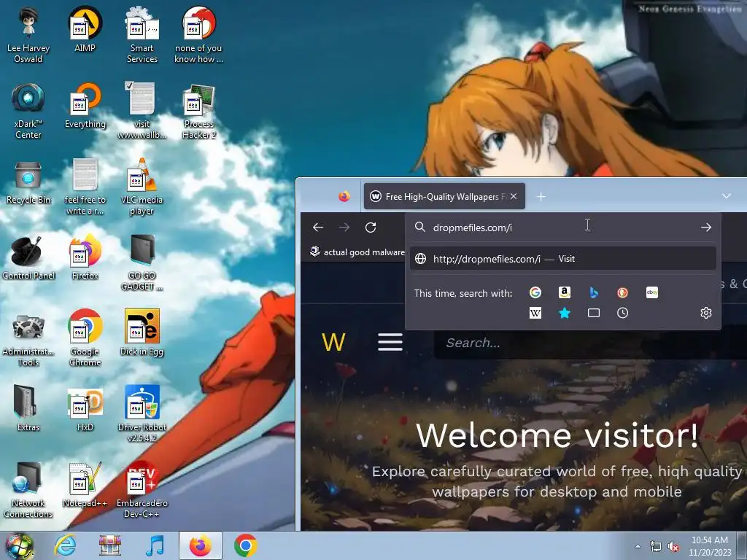Launch VLC media player shortcut

pos(142,187)
